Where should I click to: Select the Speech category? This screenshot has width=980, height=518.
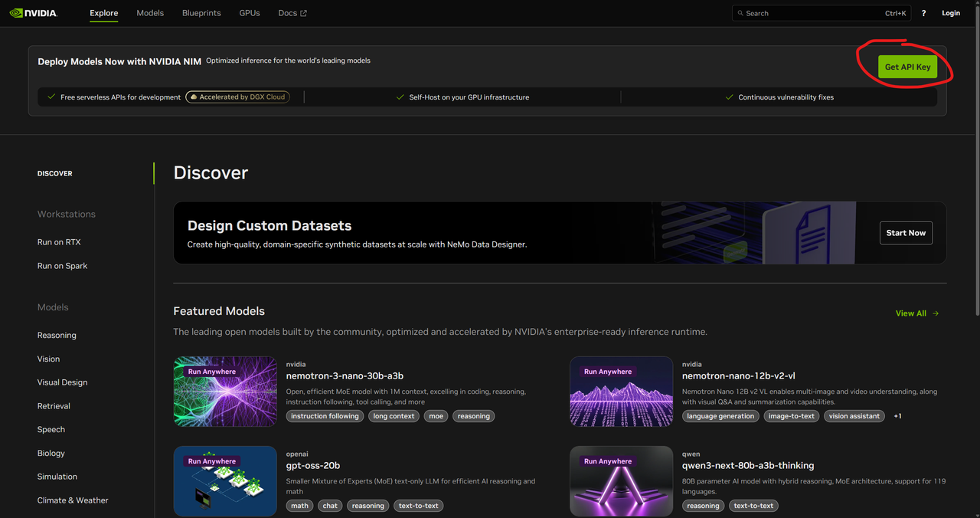[51, 430]
